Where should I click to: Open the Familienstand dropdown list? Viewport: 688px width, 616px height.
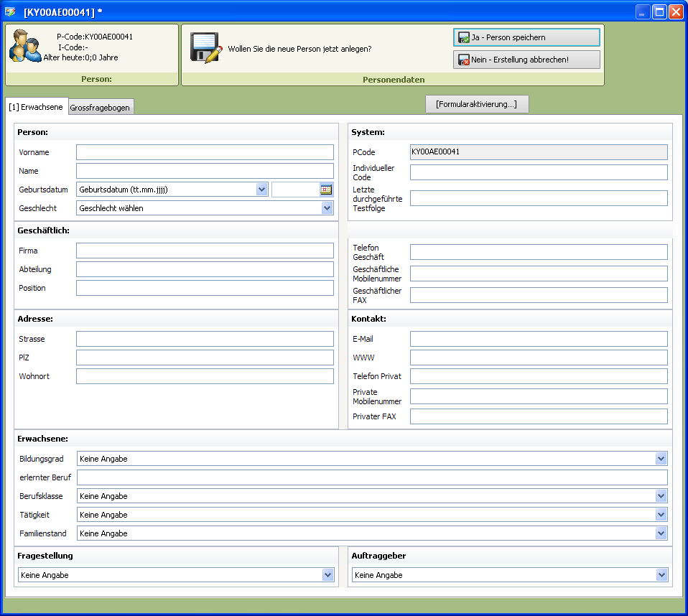661,533
